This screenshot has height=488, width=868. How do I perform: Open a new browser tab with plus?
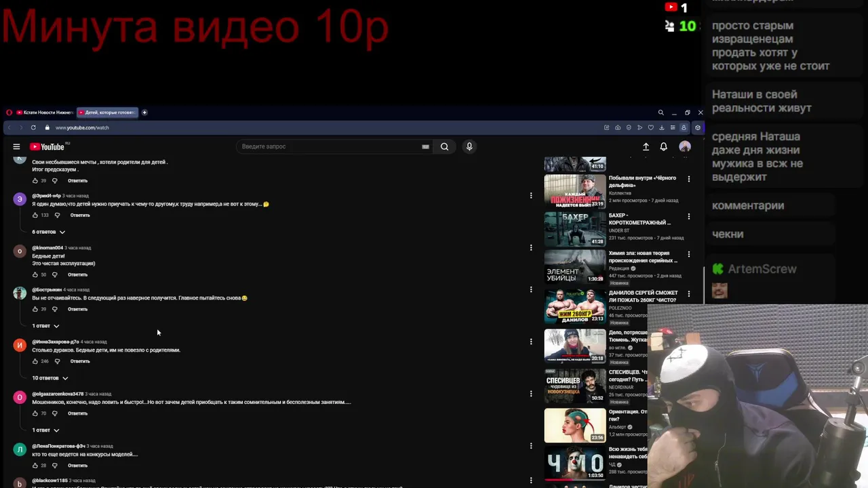pos(144,113)
